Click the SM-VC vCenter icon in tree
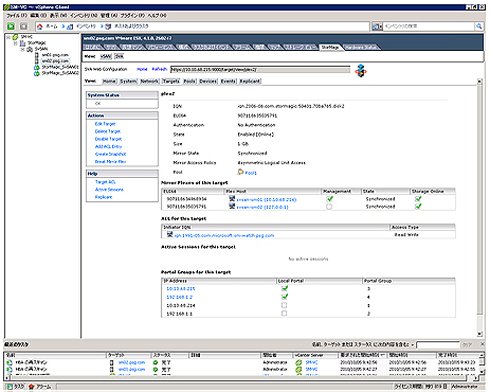 coord(15,37)
